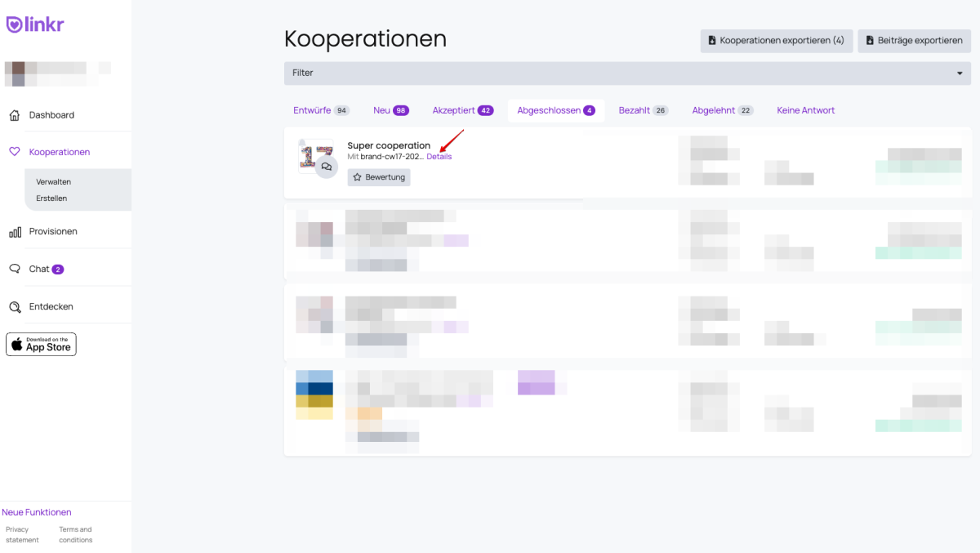Click Download on the App Store badge
This screenshot has height=553, width=980.
point(41,345)
